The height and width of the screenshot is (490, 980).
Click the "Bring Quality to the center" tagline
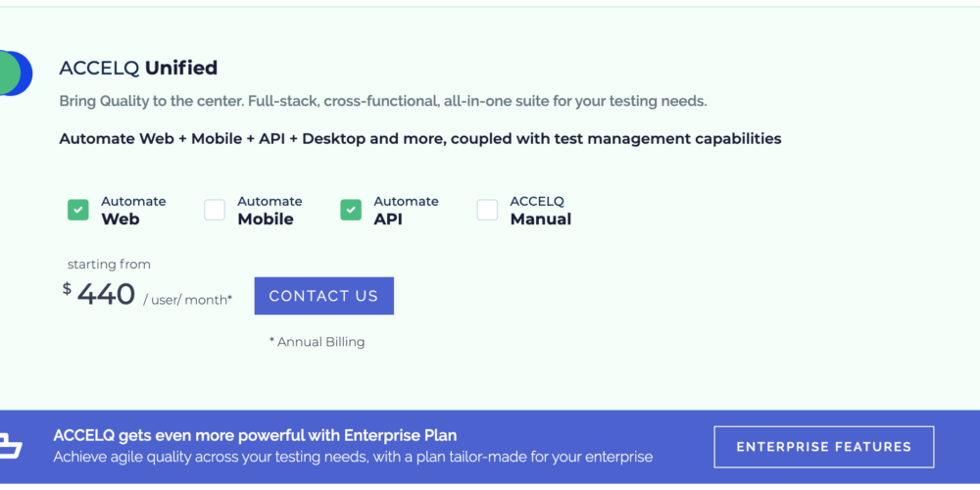pyautogui.click(x=382, y=101)
